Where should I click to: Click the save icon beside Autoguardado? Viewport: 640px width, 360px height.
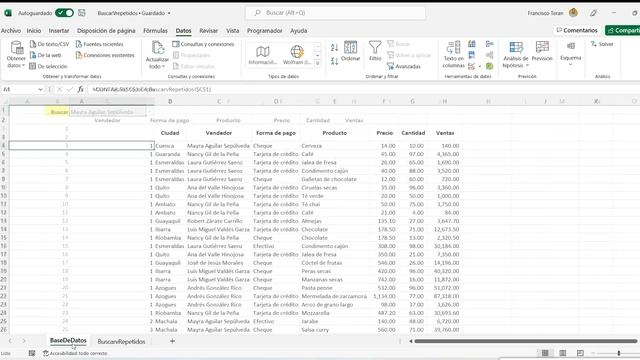click(x=82, y=13)
